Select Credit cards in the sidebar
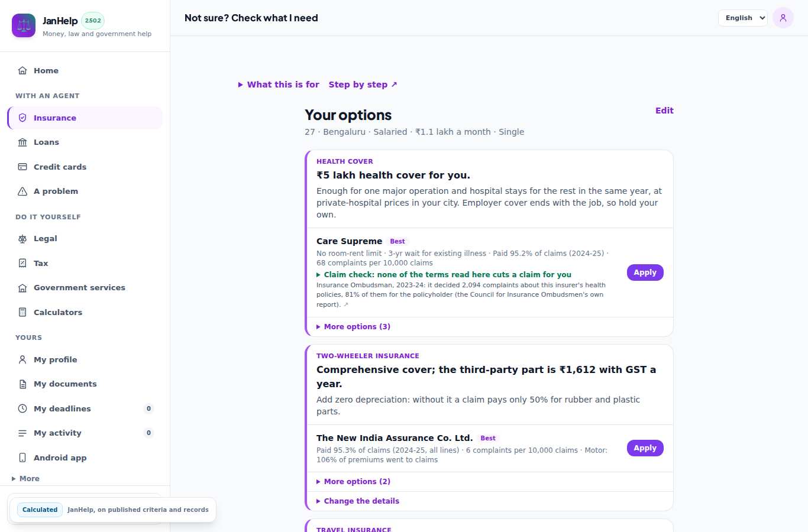This screenshot has height=532, width=808. click(x=85, y=167)
